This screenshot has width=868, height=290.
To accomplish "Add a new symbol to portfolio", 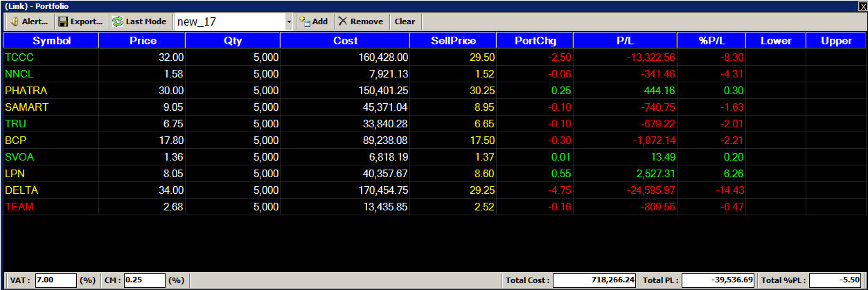I will pos(313,21).
